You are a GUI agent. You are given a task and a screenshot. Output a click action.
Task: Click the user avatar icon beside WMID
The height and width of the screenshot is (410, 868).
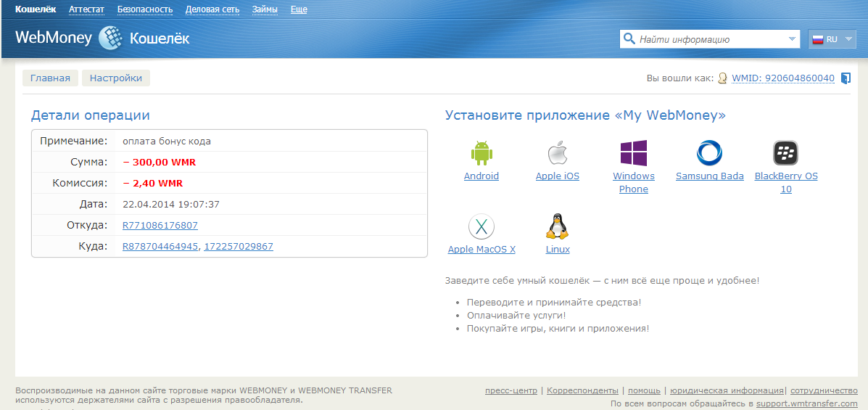click(722, 78)
